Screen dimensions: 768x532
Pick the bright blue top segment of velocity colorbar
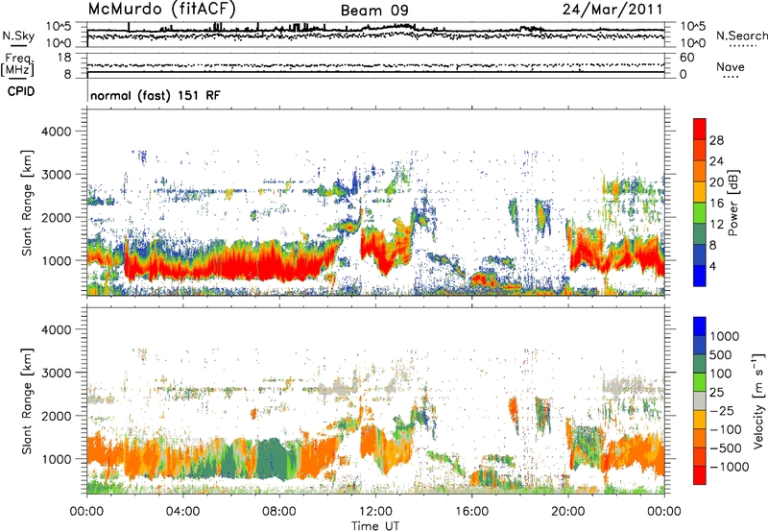click(700, 326)
